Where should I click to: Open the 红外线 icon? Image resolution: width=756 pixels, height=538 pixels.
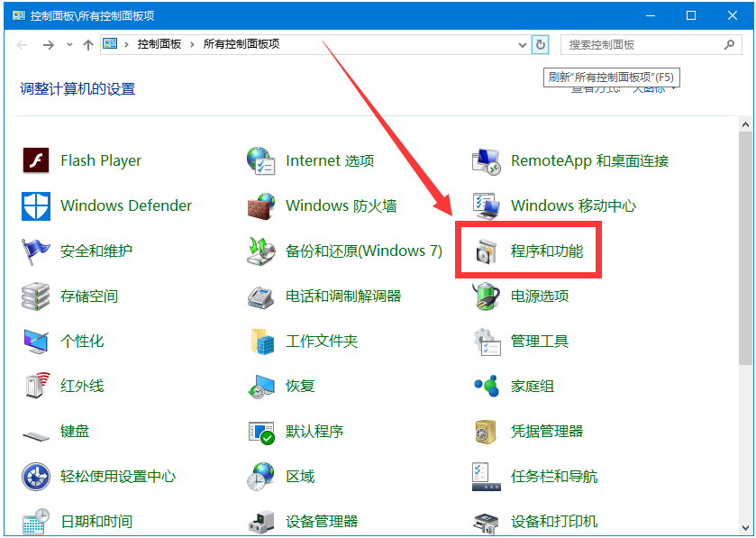(37, 386)
